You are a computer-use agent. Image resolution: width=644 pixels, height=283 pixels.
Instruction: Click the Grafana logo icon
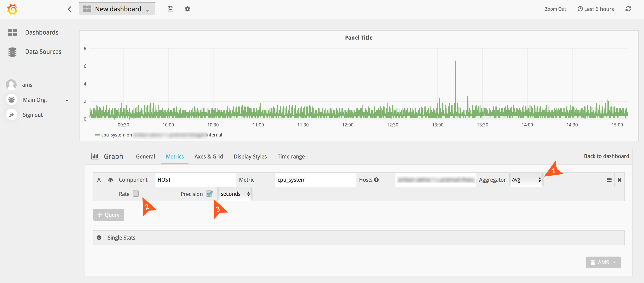click(12, 9)
